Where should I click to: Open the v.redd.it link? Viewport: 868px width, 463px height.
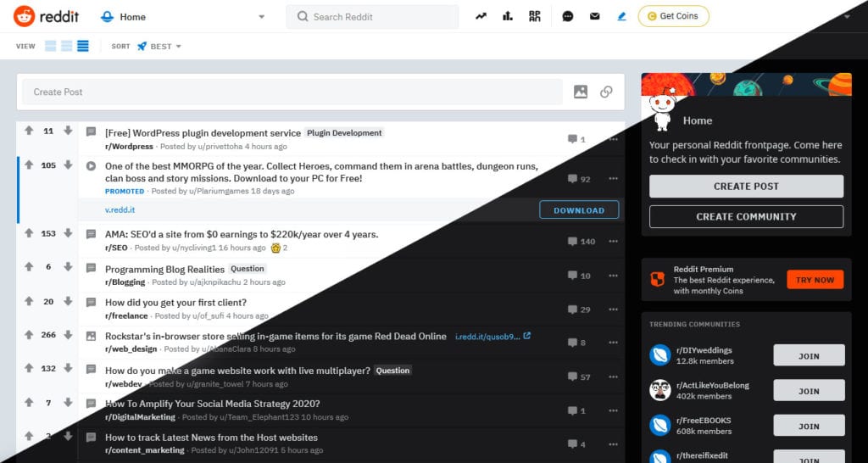tap(120, 210)
